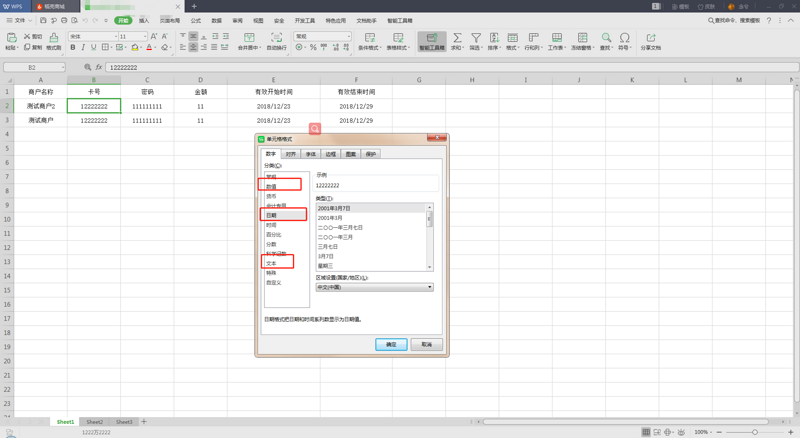Click the Save icon in quick access bar
This screenshot has height=438, width=800.
[x=43, y=20]
